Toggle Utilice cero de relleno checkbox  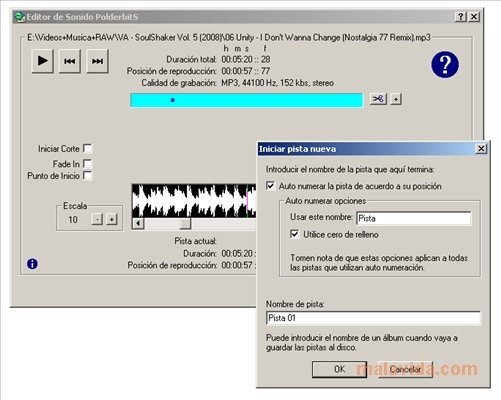(294, 234)
